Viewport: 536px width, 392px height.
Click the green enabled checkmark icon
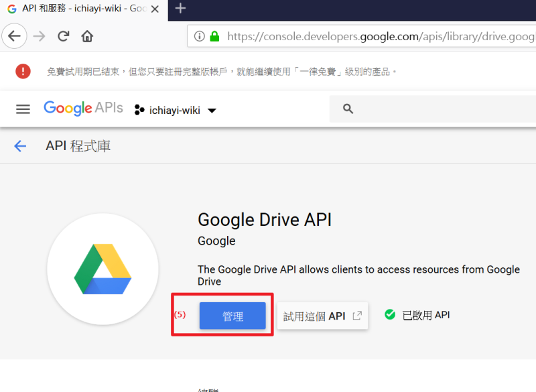390,314
